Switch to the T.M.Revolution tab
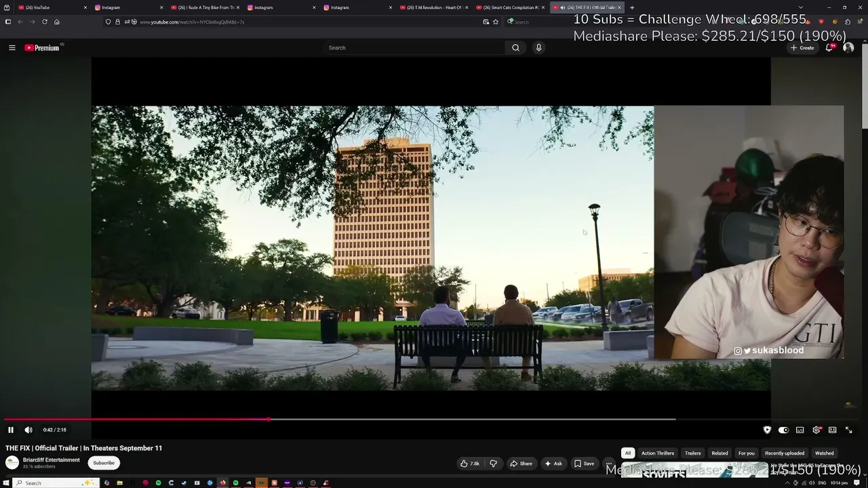This screenshot has width=868, height=488. [433, 7]
